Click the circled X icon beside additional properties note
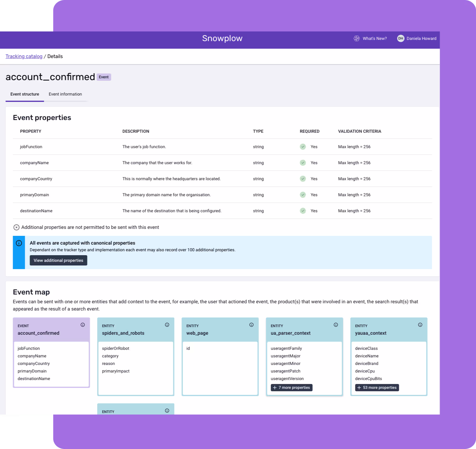This screenshot has height=449, width=476. click(x=17, y=227)
